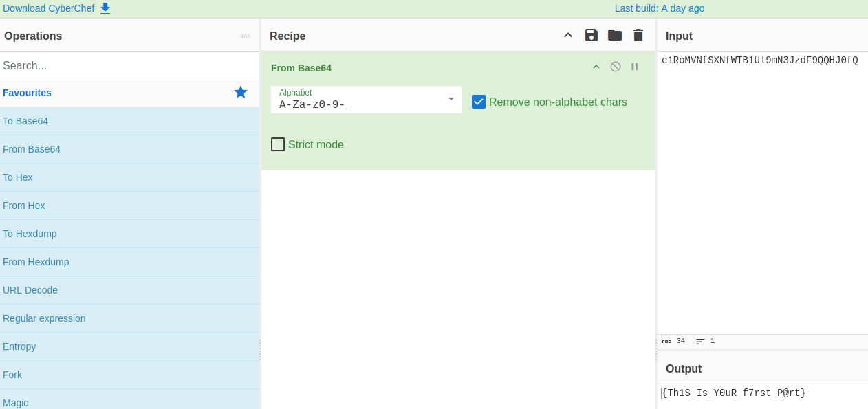Open the Alphabet dropdown

point(367,100)
